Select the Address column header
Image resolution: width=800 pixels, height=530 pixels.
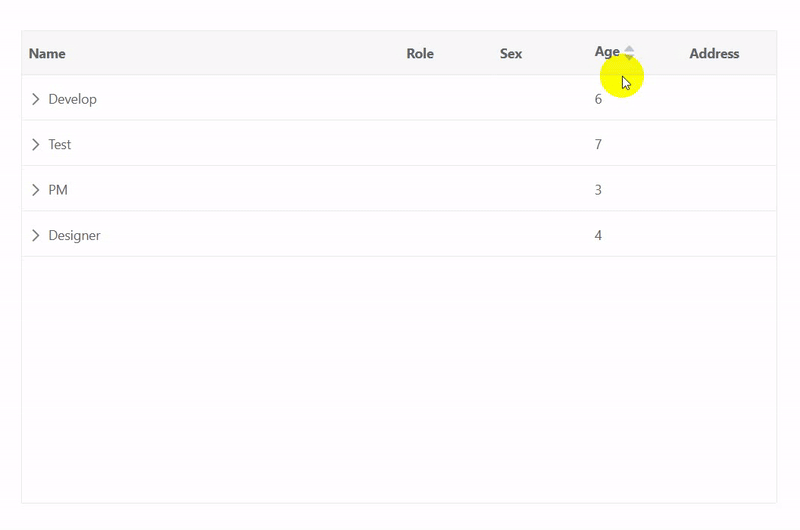coord(714,54)
